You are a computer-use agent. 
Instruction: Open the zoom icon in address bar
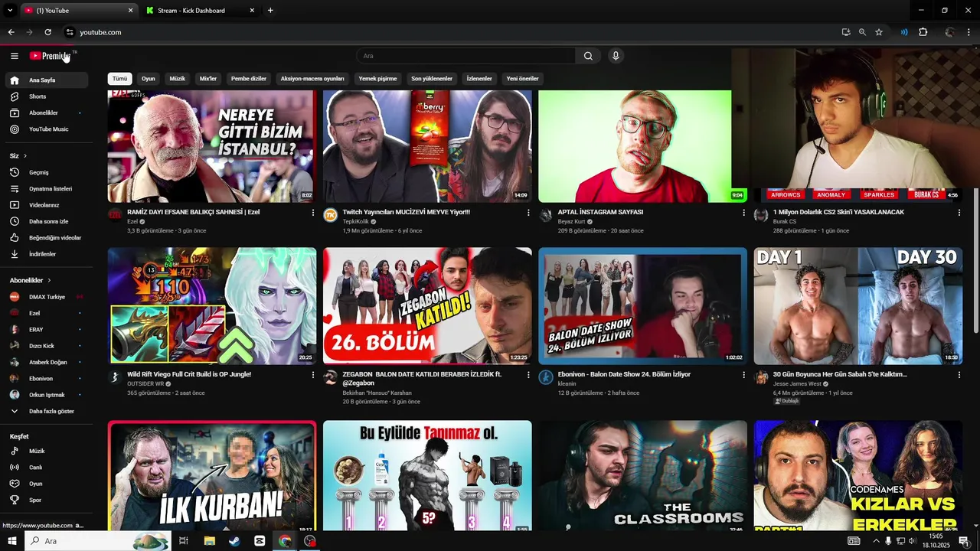pos(862,32)
